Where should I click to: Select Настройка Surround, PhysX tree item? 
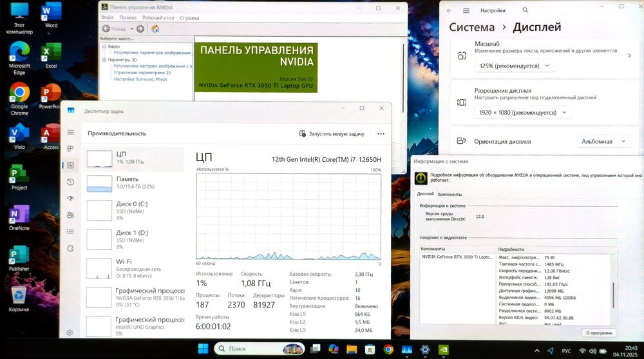[140, 79]
